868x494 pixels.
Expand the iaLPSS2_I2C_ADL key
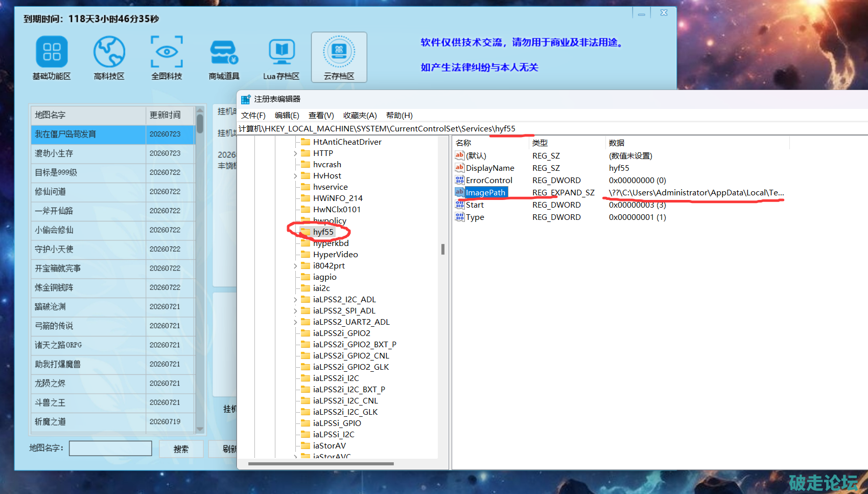click(x=295, y=300)
